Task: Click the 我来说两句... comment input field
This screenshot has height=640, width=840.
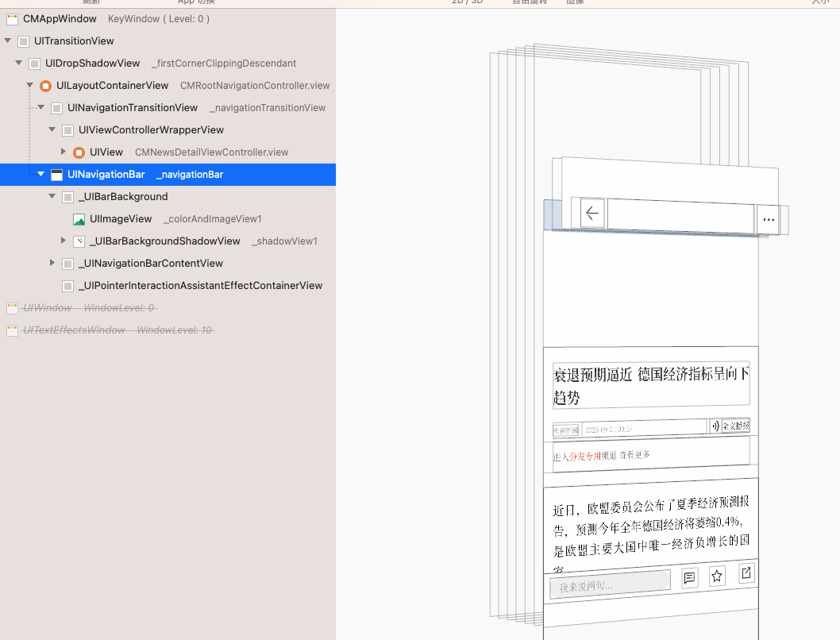Action: [x=611, y=585]
